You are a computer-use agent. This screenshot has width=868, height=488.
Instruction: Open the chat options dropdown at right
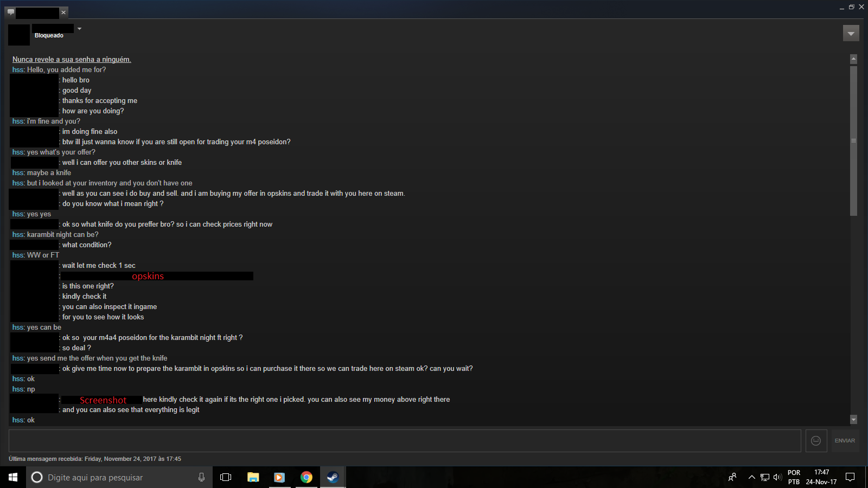[x=851, y=34]
